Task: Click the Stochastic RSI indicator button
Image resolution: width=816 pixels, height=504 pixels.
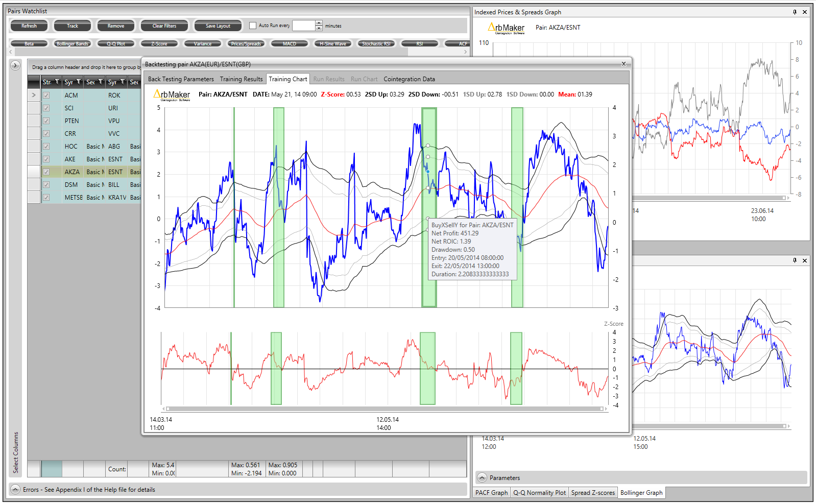Action: click(x=376, y=44)
